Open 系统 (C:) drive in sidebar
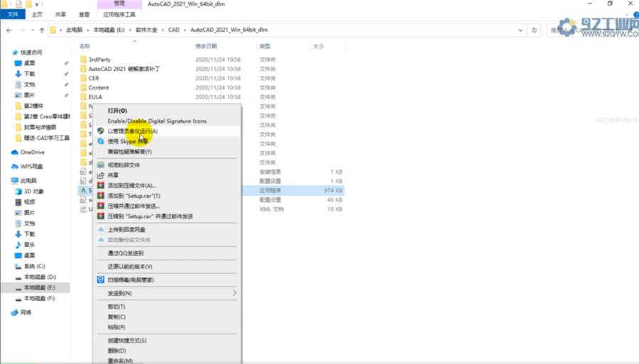 34,266
